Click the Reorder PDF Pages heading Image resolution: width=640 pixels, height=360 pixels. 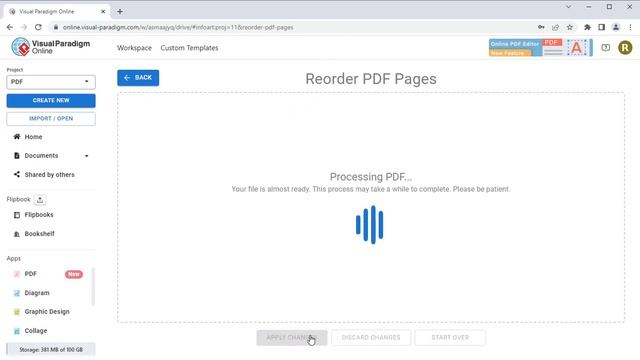371,79
